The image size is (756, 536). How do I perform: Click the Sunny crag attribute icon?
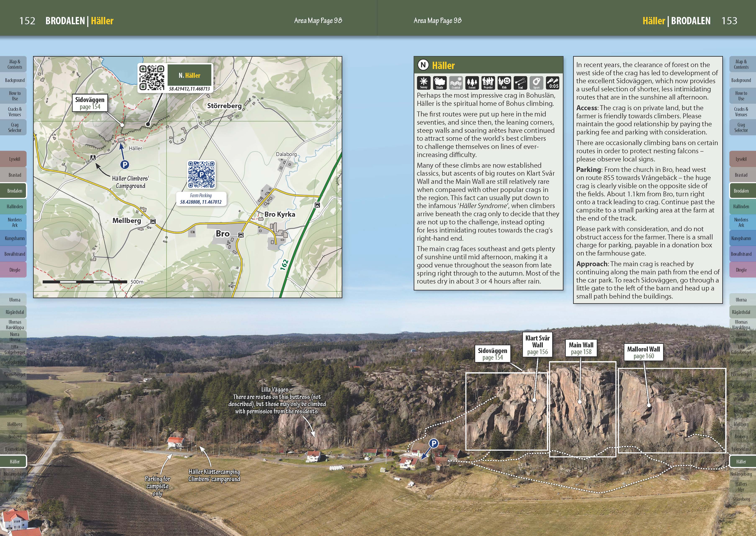[424, 83]
